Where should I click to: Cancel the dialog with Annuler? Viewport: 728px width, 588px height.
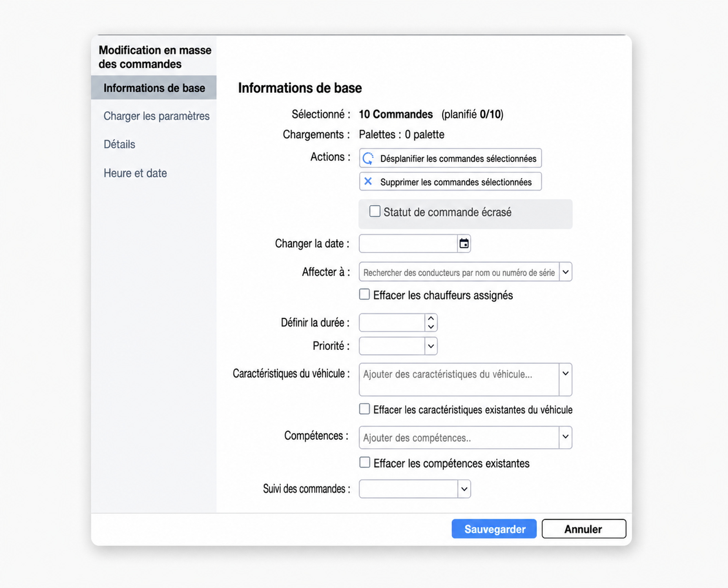point(584,529)
